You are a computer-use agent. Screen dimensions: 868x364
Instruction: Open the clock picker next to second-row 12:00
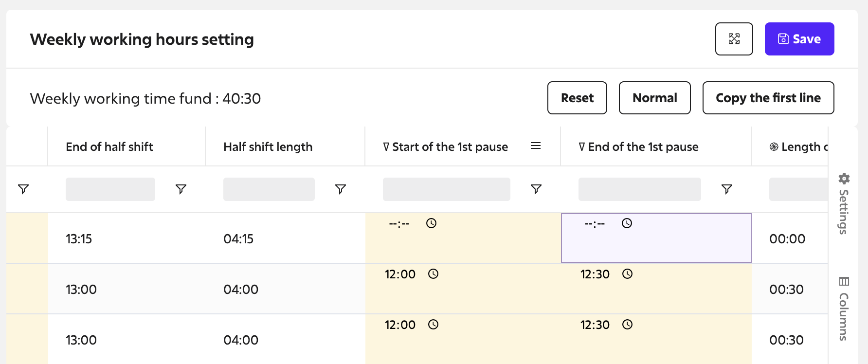434,274
